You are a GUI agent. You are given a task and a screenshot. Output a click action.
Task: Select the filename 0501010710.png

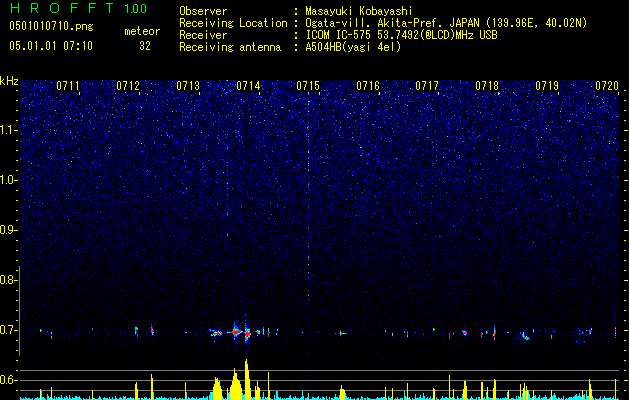click(51, 27)
